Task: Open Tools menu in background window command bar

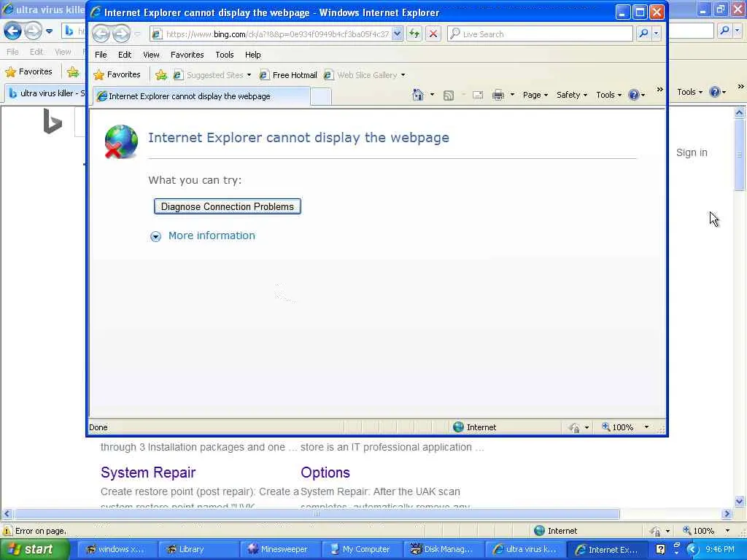Action: coord(689,92)
